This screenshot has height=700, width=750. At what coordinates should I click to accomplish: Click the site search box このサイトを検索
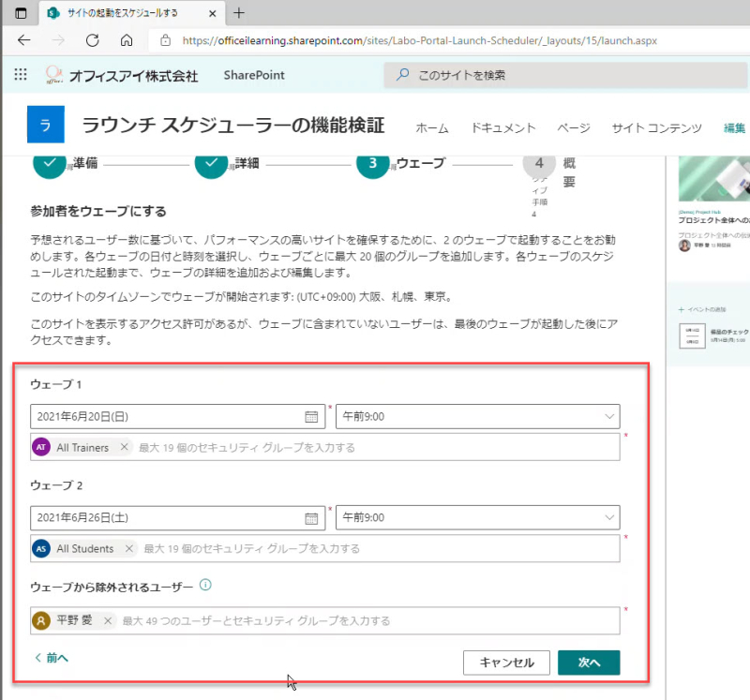pyautogui.click(x=565, y=75)
